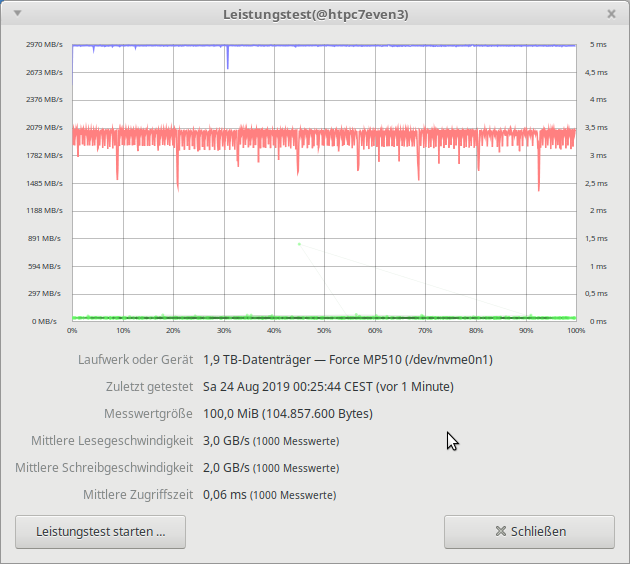Click the Leistungstest(@htpc7even3) window title

315,15
